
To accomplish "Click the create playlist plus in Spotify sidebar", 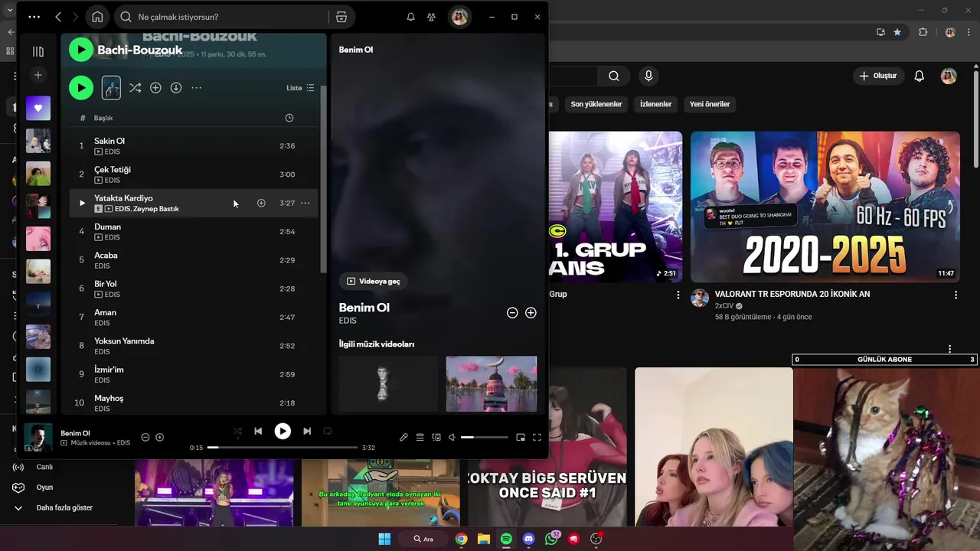I will coord(38,75).
